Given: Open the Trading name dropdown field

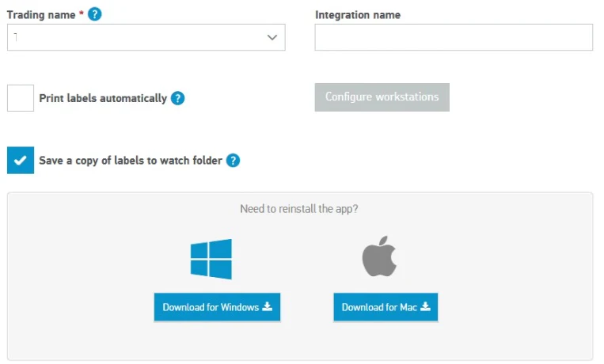Looking at the screenshot, I should point(135,37).
